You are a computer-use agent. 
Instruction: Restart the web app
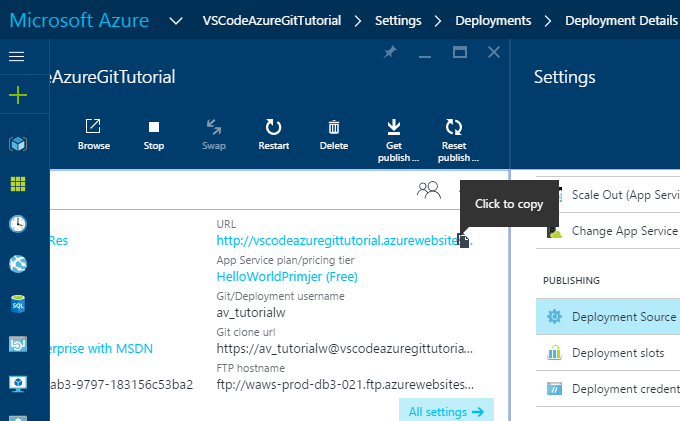pos(274,135)
